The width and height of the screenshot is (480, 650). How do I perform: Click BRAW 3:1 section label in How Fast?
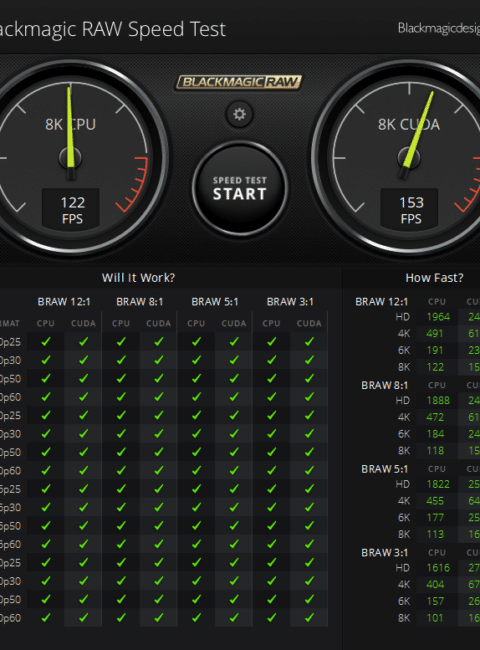click(x=385, y=553)
